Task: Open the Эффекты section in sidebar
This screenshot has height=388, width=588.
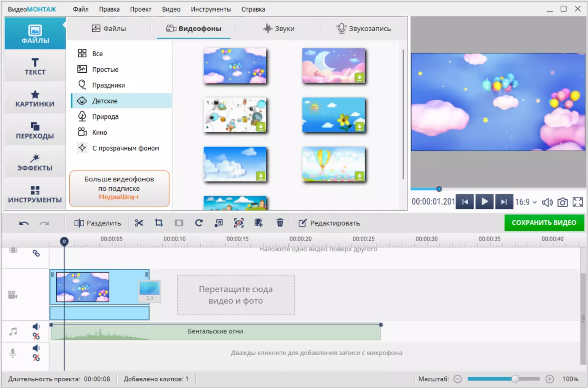Action: click(x=35, y=162)
